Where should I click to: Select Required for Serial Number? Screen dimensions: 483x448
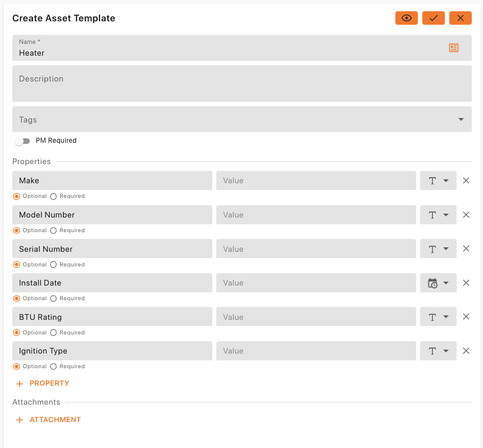pyautogui.click(x=53, y=265)
